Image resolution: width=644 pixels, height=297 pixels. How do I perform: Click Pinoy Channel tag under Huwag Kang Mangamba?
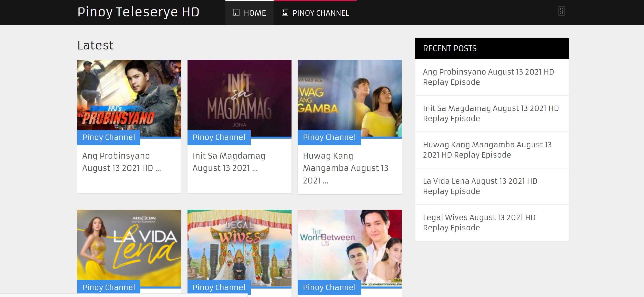(329, 137)
